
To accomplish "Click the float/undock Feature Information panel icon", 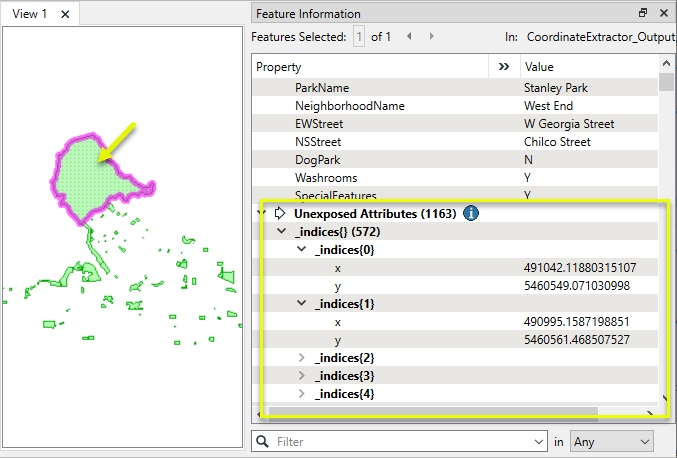I will coord(643,14).
